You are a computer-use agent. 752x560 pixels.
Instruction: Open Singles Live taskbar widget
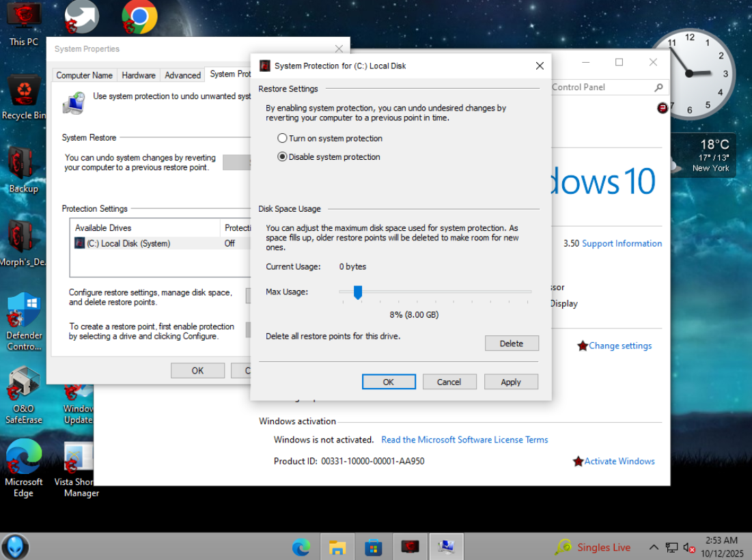pyautogui.click(x=594, y=547)
